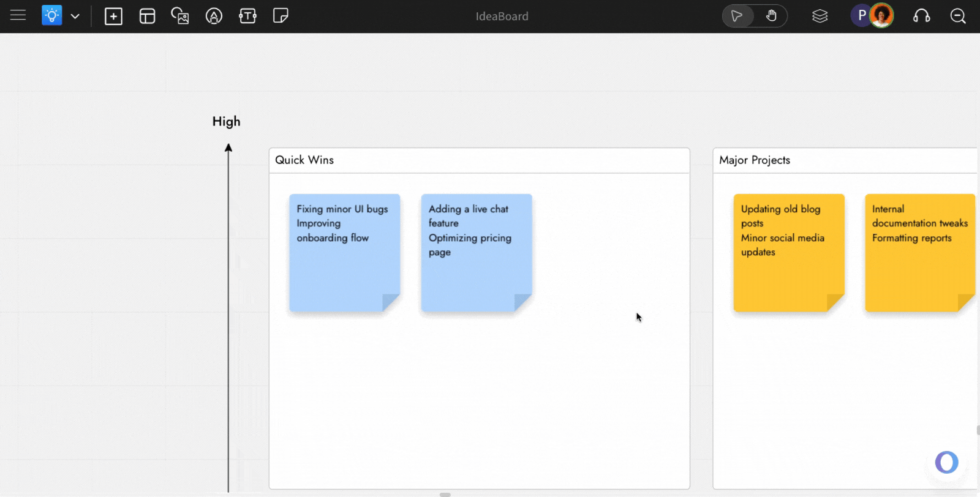Open the purple circle assistant button
Screen dimensions: 980x497
tap(946, 462)
